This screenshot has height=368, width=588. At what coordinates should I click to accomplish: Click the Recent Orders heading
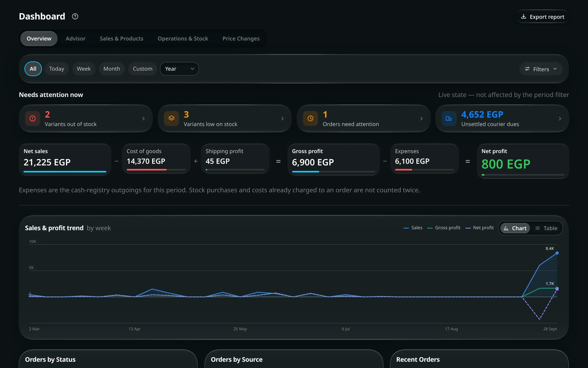click(418, 360)
